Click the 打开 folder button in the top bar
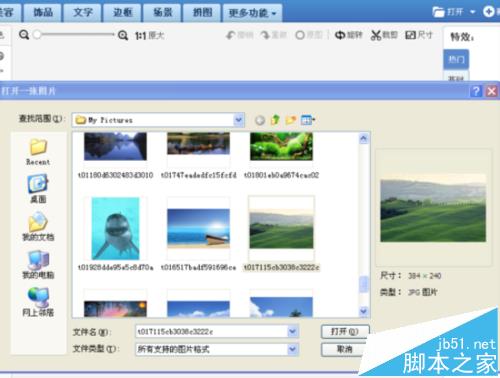500x378 pixels. click(448, 12)
